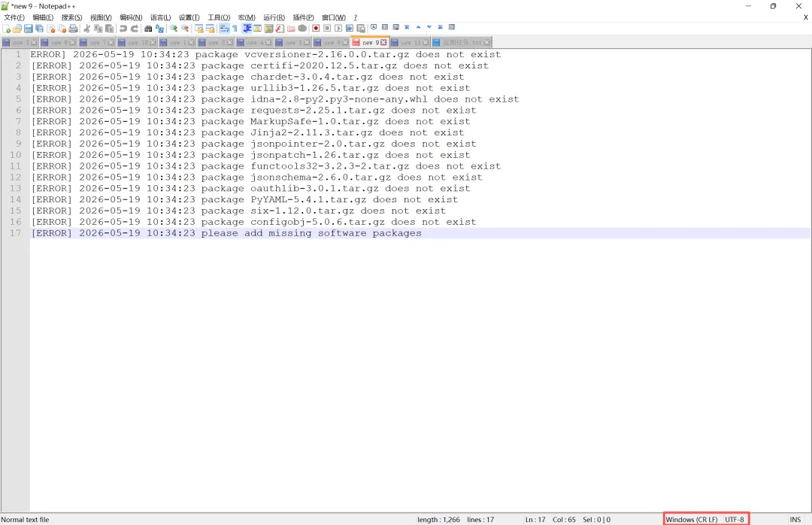The height and width of the screenshot is (525, 812).
Task: Cut selection using the scissors icon
Action: pos(86,29)
